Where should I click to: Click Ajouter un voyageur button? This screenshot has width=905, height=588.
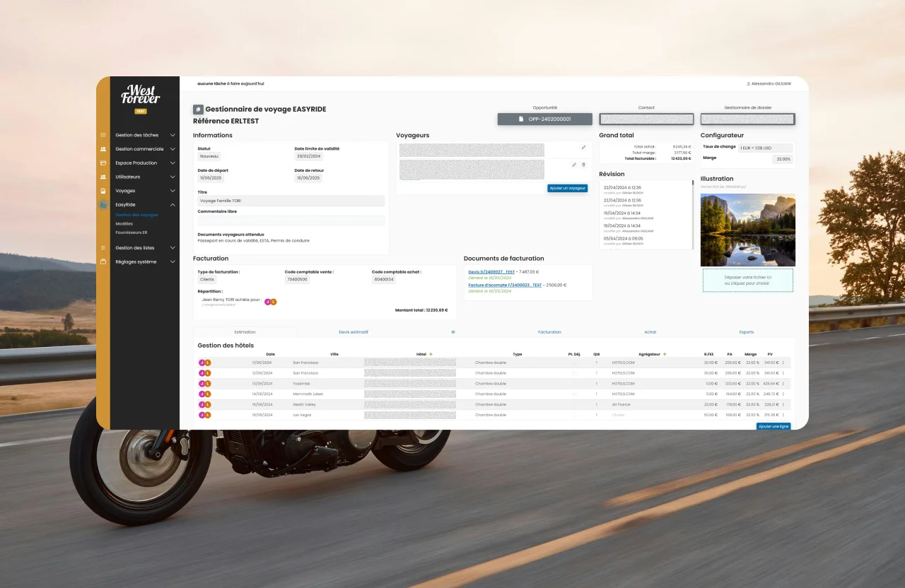[568, 188]
